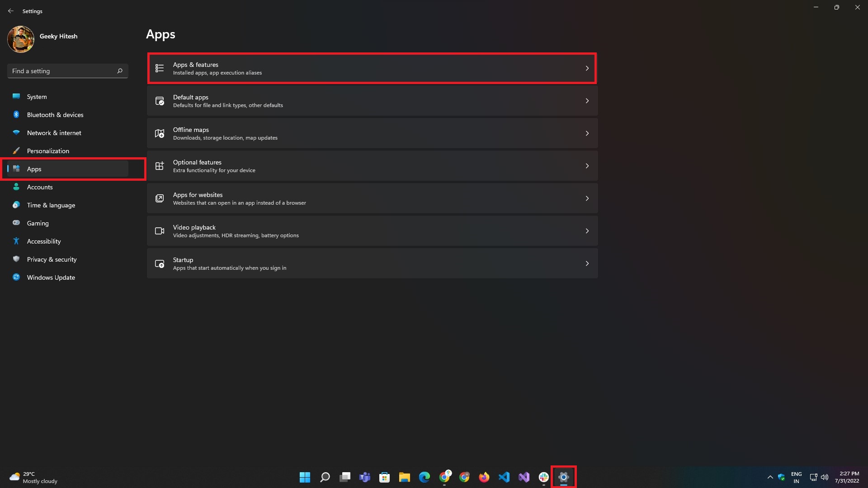
Task: Click the Default apps icon
Action: [160, 101]
